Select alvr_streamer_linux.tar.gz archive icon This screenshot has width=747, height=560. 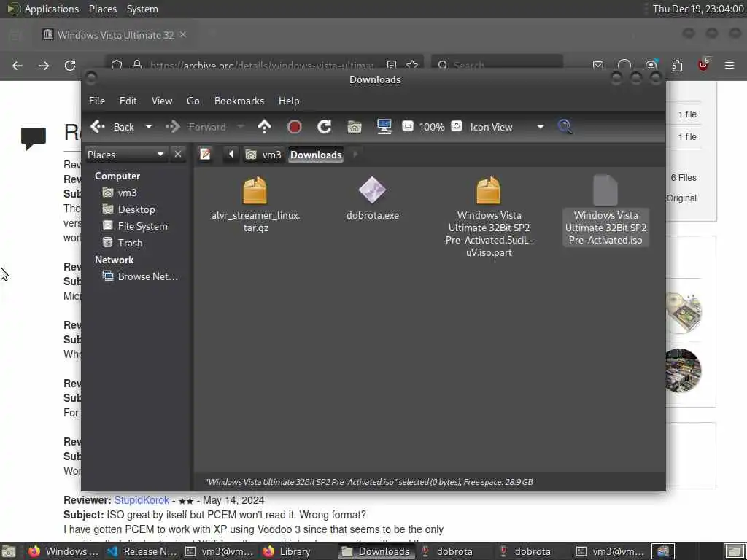click(255, 190)
